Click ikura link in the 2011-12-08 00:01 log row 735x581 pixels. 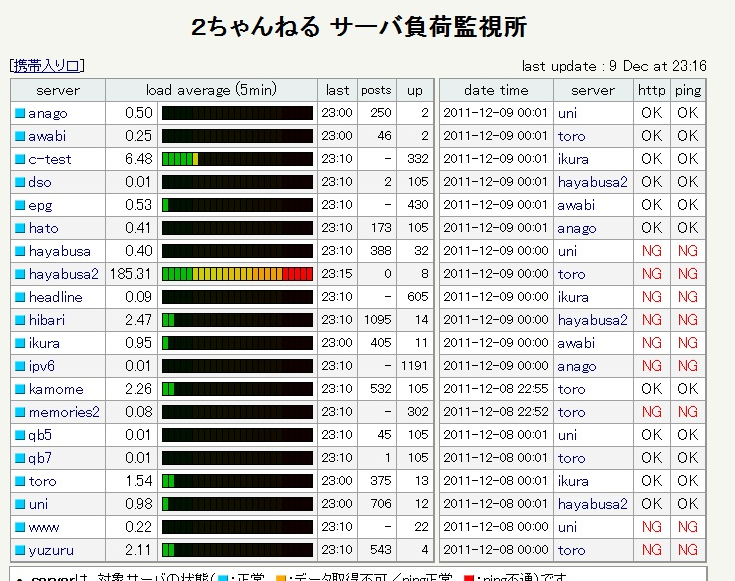click(x=573, y=481)
